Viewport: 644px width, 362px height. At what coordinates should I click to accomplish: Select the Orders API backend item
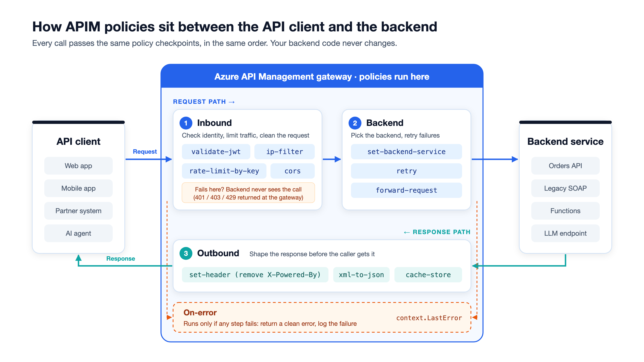565,166
